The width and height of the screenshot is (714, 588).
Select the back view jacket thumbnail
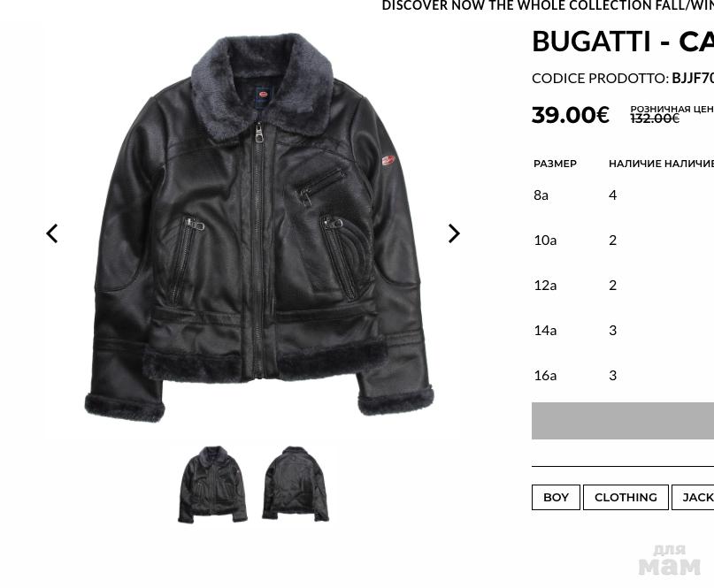tap(296, 484)
